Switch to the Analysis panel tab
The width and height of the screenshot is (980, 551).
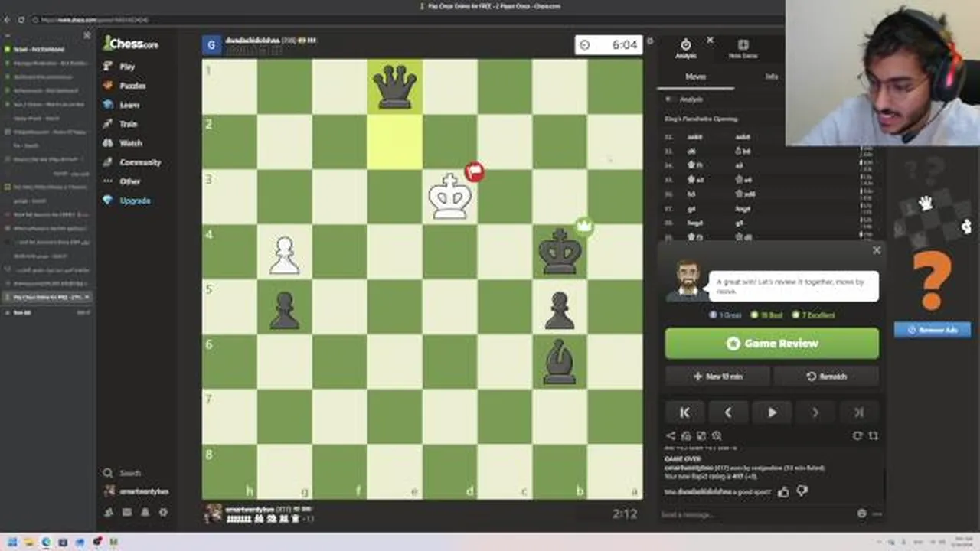[x=686, y=49]
